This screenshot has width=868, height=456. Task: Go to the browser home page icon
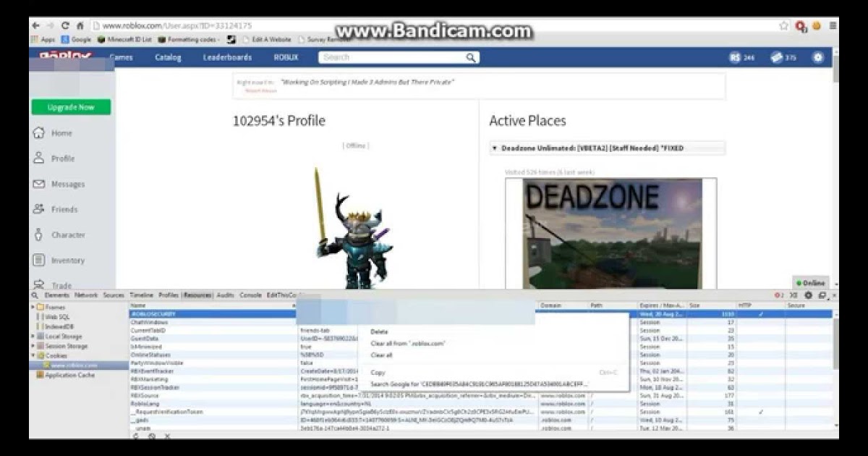(80, 25)
